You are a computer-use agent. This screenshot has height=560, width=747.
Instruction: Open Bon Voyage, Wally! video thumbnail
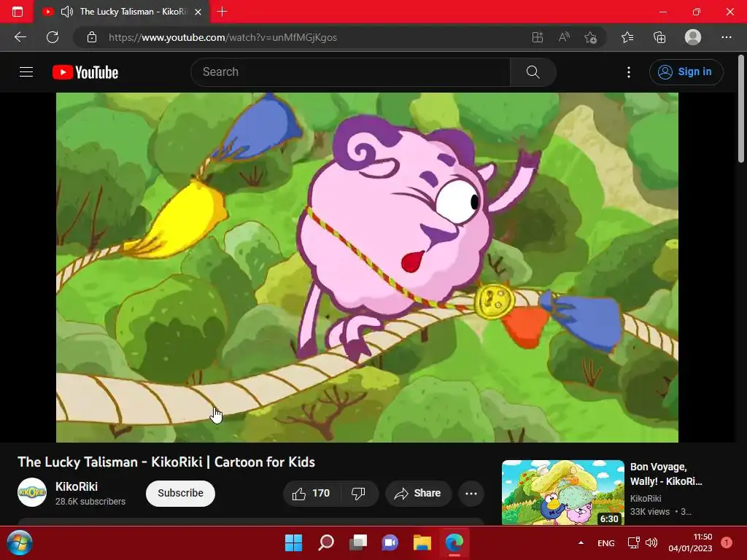coord(562,492)
